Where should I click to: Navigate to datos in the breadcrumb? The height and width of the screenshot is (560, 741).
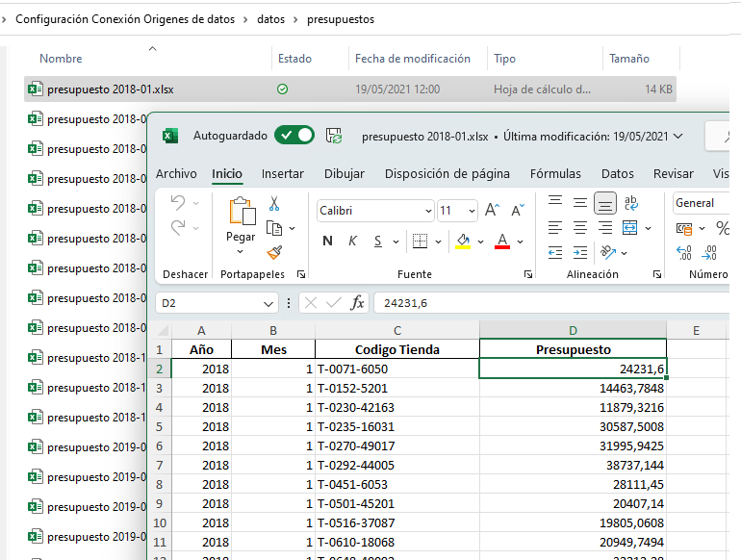[270, 19]
